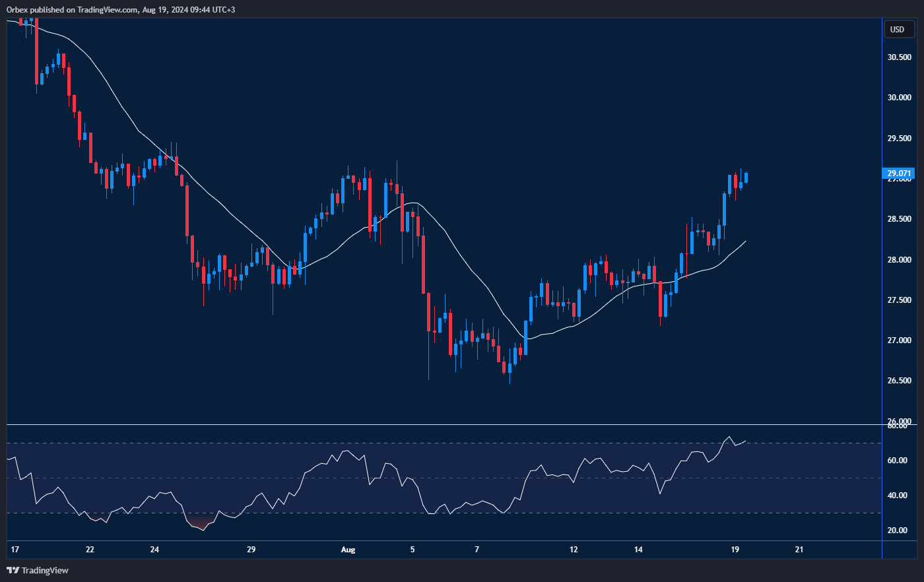
Task: Click the 26.500 price axis label
Action: (x=899, y=381)
